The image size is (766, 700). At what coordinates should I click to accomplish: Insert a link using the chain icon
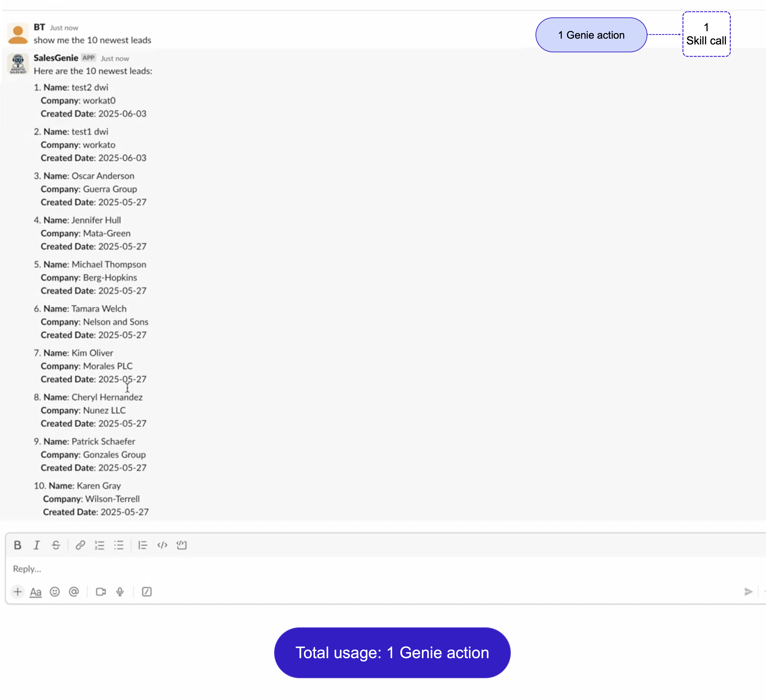[x=80, y=545]
